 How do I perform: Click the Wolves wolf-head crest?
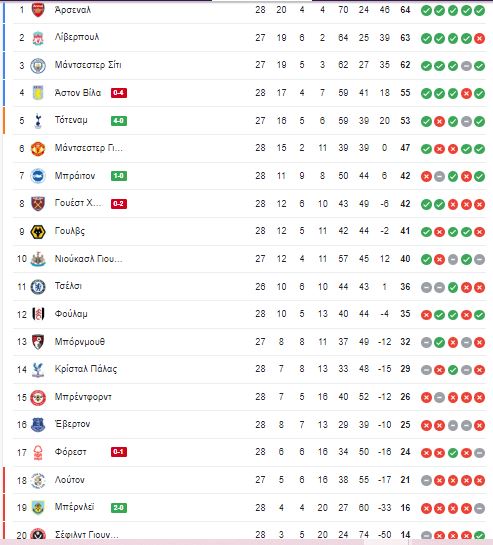pyautogui.click(x=38, y=231)
